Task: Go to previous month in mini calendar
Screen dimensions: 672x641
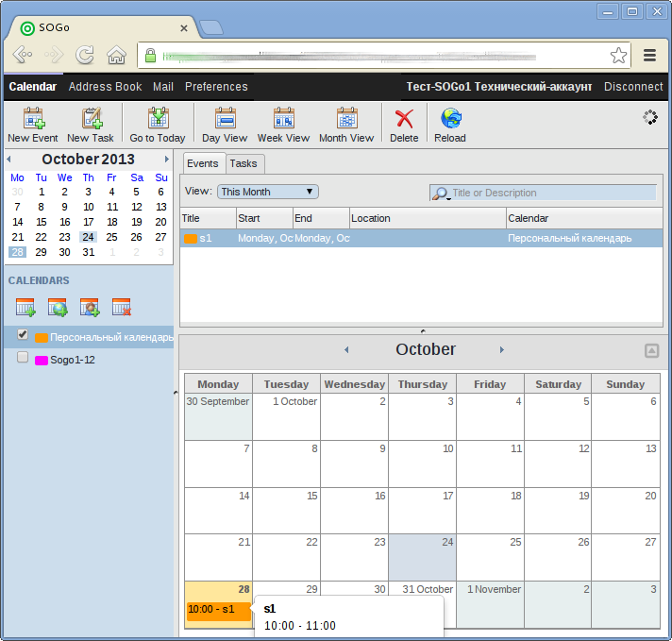Action: pyautogui.click(x=9, y=160)
